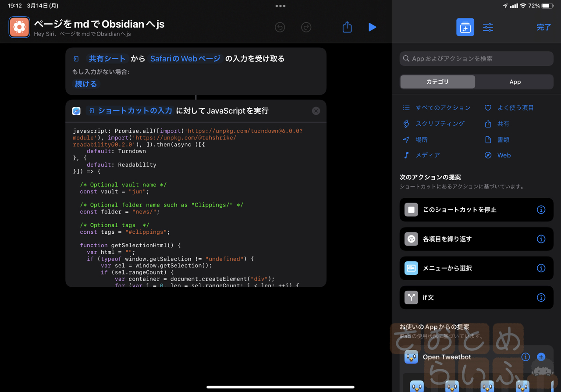
Task: Change the 共有シート input source
Action: tap(107, 59)
